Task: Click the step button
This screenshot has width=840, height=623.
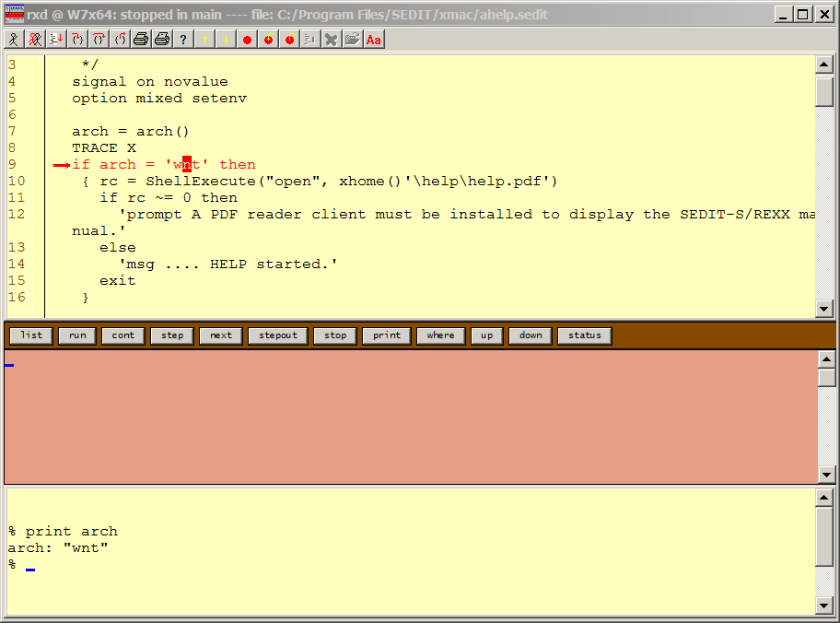Action: (172, 335)
